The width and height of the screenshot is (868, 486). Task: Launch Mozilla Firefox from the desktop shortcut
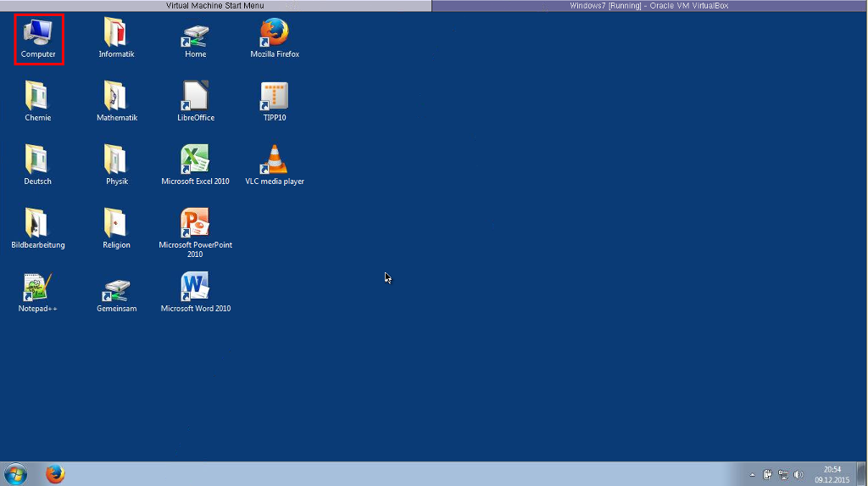click(x=275, y=35)
